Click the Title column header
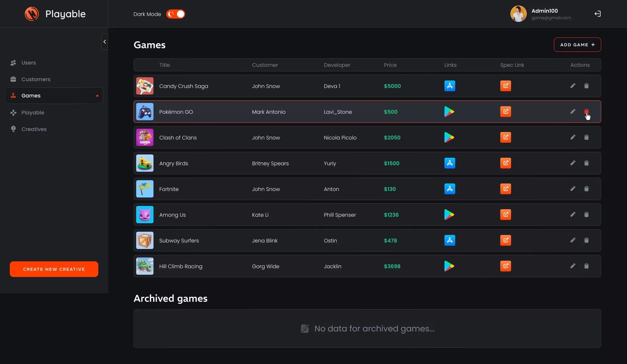The width and height of the screenshot is (627, 364). point(165,65)
